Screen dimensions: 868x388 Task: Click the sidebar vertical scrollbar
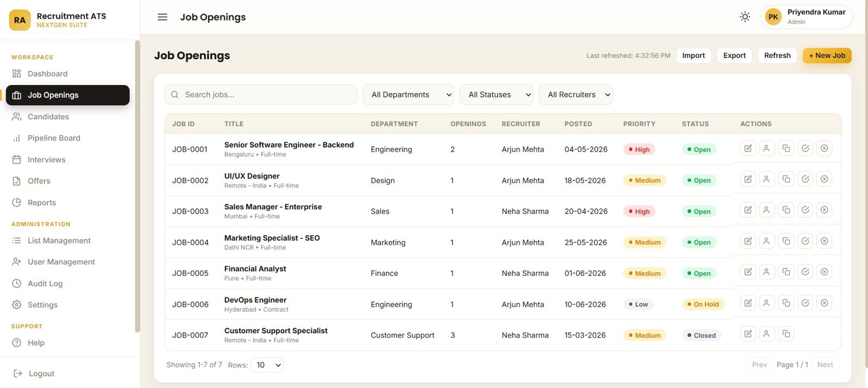pyautogui.click(x=137, y=186)
